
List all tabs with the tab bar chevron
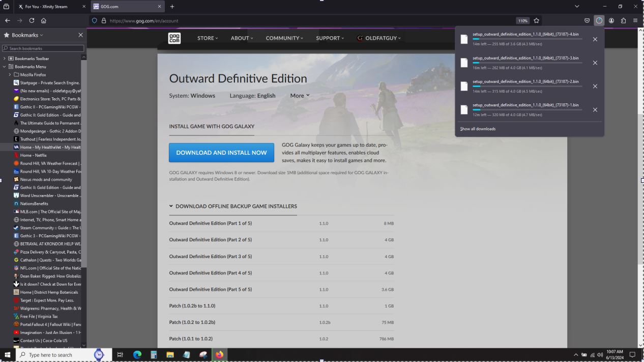point(577,7)
